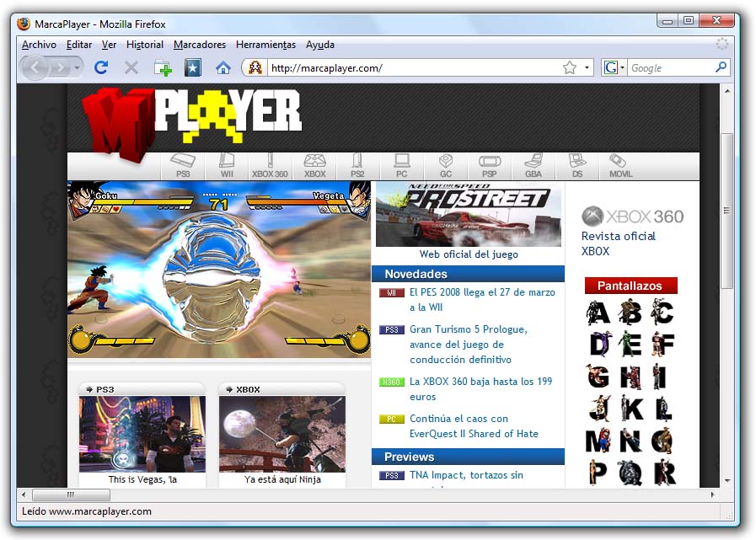
Task: Select the MOVIL platform icon
Action: [x=620, y=166]
